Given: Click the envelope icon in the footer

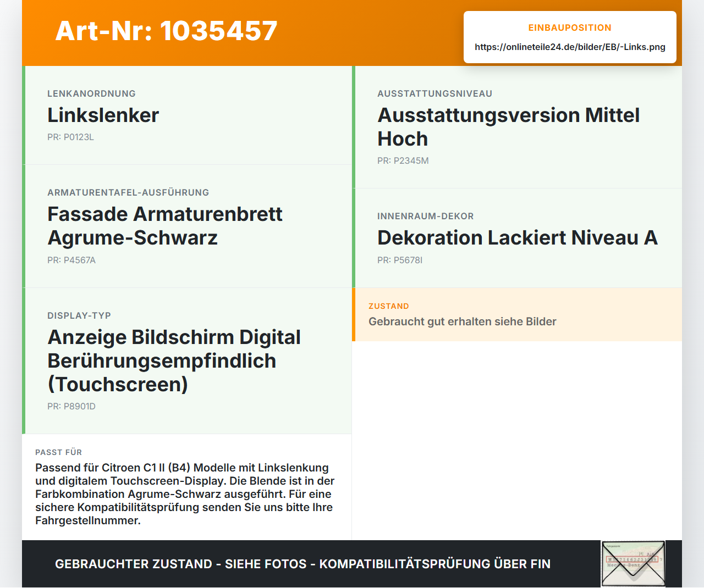Looking at the screenshot, I should click(633, 564).
